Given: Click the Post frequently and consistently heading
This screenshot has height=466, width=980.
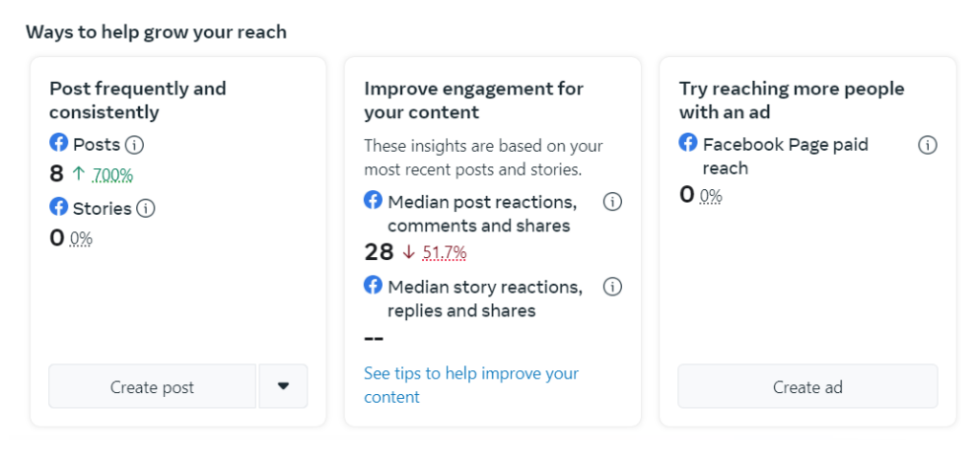Looking at the screenshot, I should [137, 100].
